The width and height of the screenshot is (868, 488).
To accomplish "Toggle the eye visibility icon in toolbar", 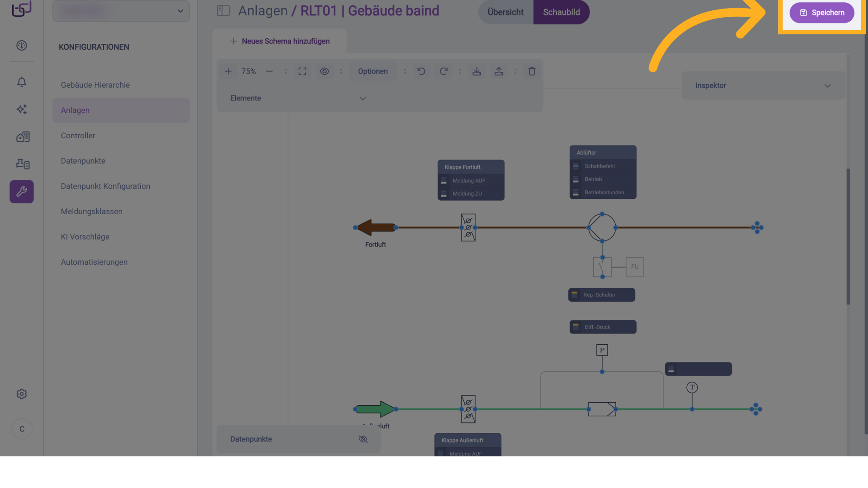I will (x=324, y=71).
